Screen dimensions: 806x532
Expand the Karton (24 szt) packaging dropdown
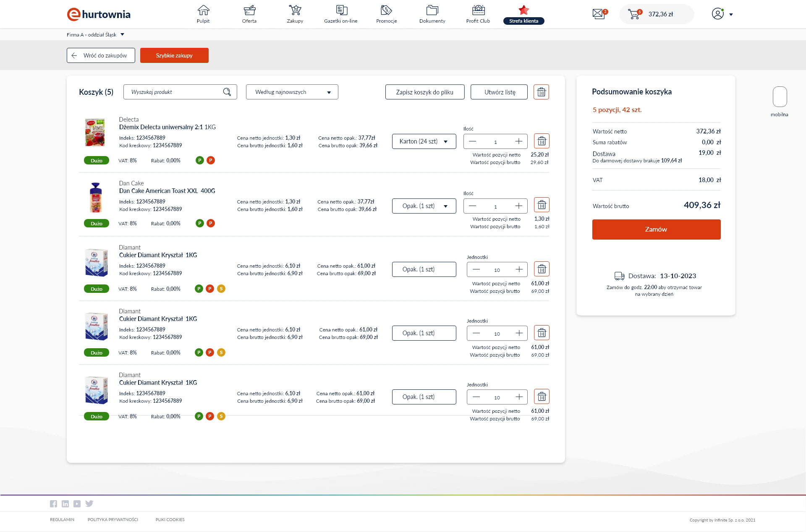click(x=424, y=141)
